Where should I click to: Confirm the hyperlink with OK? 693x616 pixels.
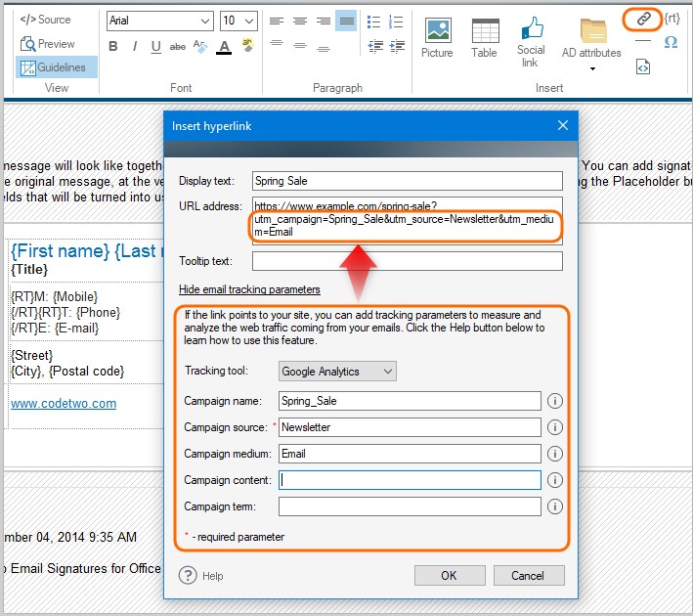450,575
